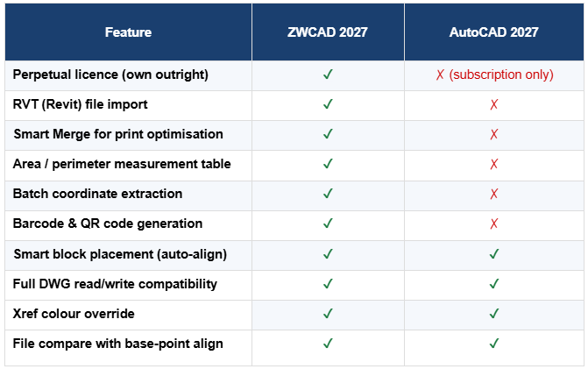Click ZWCAD checkmark for Smart Merge row
This screenshot has height=369, width=588.
328,134
